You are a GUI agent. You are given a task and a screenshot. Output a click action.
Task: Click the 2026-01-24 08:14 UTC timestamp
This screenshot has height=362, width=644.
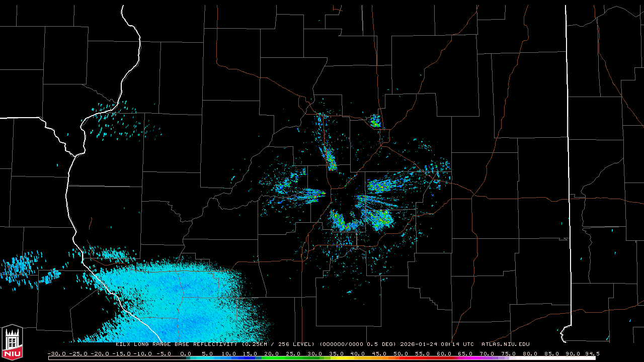pos(437,344)
